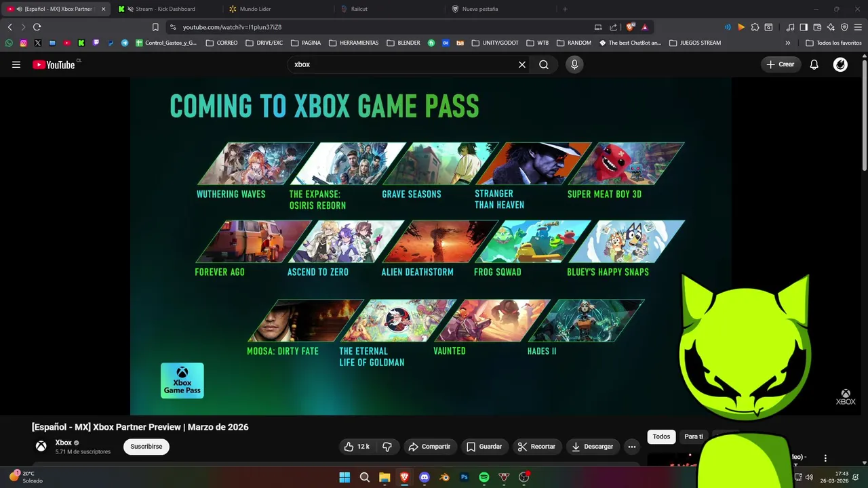The height and width of the screenshot is (488, 868).
Task: Open Discord from the taskbar
Action: point(425,477)
